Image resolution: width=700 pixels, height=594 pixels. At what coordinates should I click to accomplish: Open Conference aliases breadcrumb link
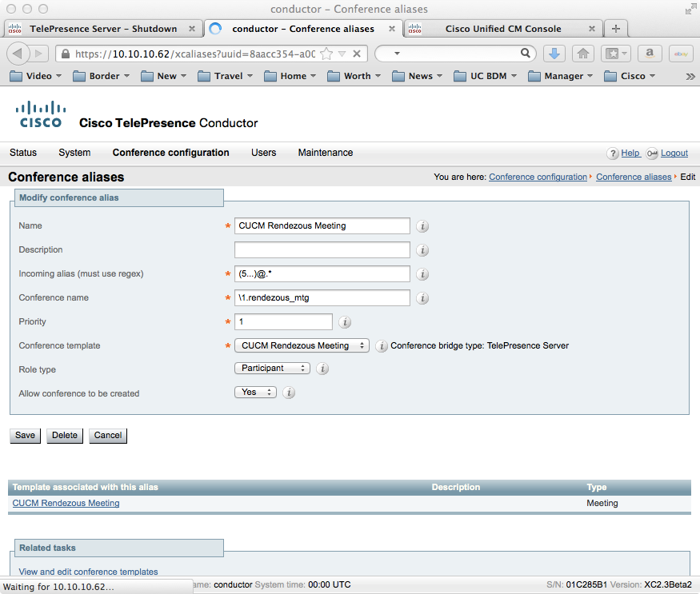pyautogui.click(x=634, y=177)
